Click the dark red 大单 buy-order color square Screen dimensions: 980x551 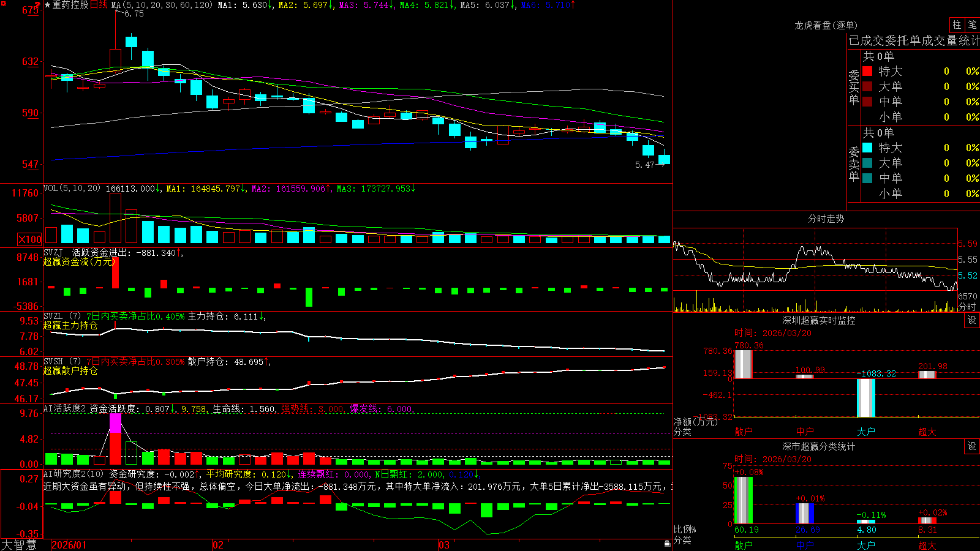coord(867,86)
